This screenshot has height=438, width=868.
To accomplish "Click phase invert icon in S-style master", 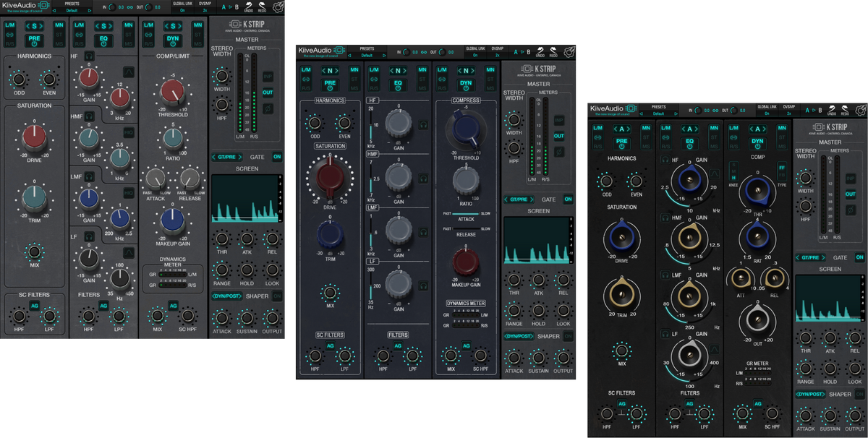I will [x=267, y=109].
